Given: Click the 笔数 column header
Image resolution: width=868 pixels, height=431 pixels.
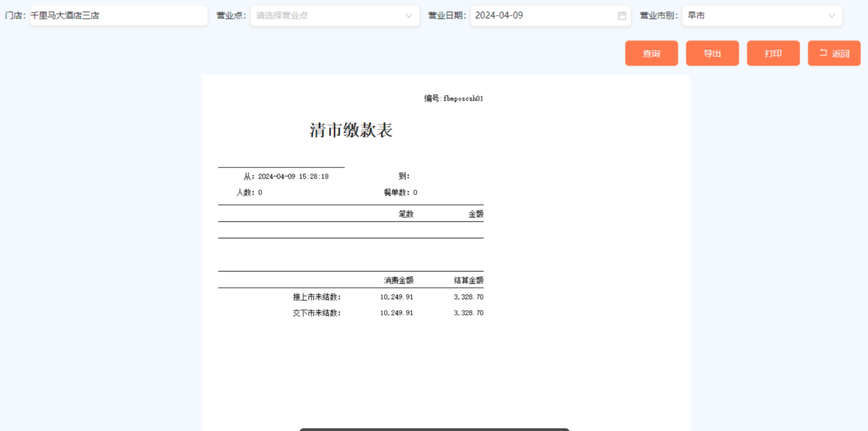Looking at the screenshot, I should (406, 214).
